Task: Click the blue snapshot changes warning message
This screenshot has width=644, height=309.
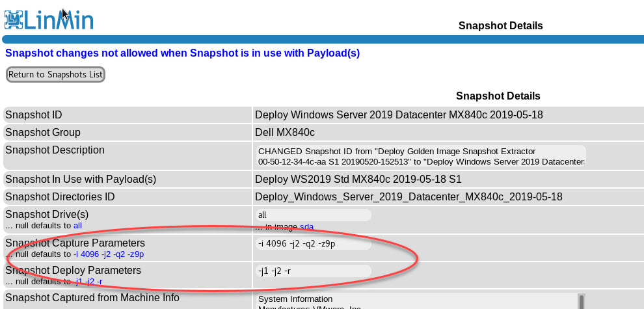Action: coord(182,53)
